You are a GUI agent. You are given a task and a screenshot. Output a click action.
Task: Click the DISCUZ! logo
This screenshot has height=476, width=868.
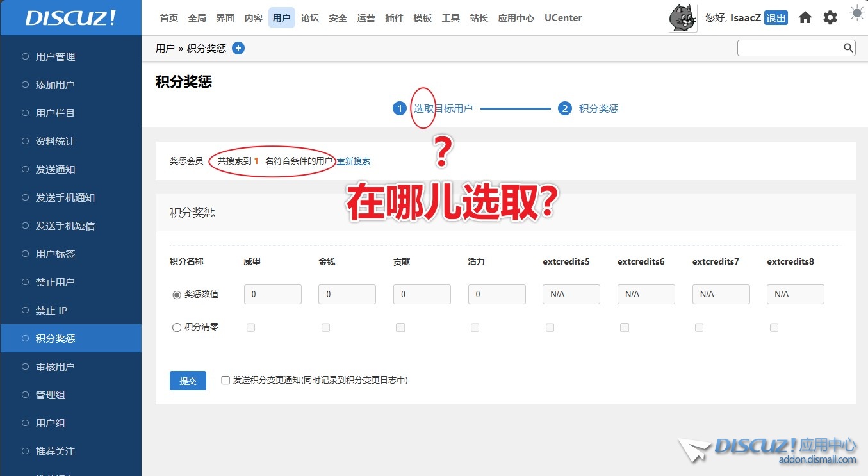(70, 18)
